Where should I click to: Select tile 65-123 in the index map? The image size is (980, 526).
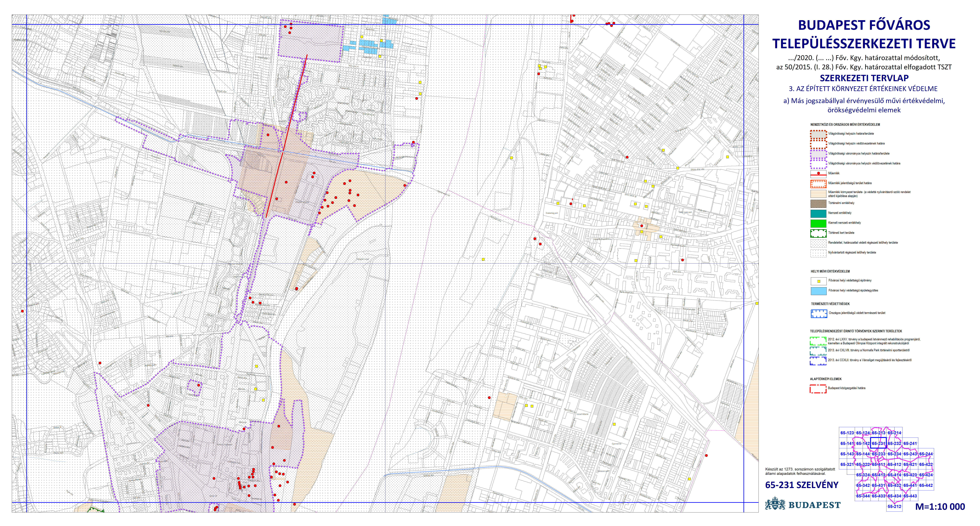(847, 433)
